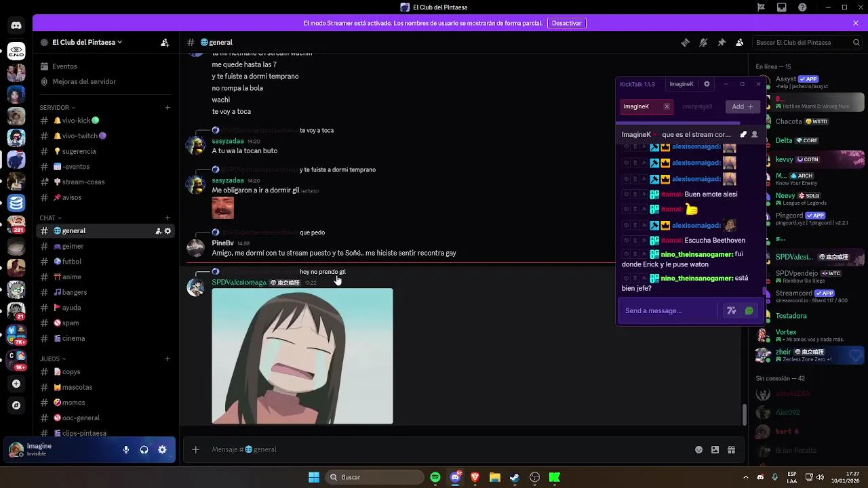The width and height of the screenshot is (868, 488).
Task: Open sticker picker icon in message bar
Action: [x=715, y=449]
